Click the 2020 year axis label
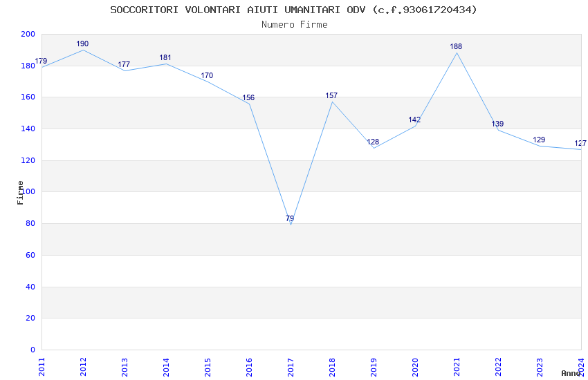588x380 pixels. (x=415, y=367)
